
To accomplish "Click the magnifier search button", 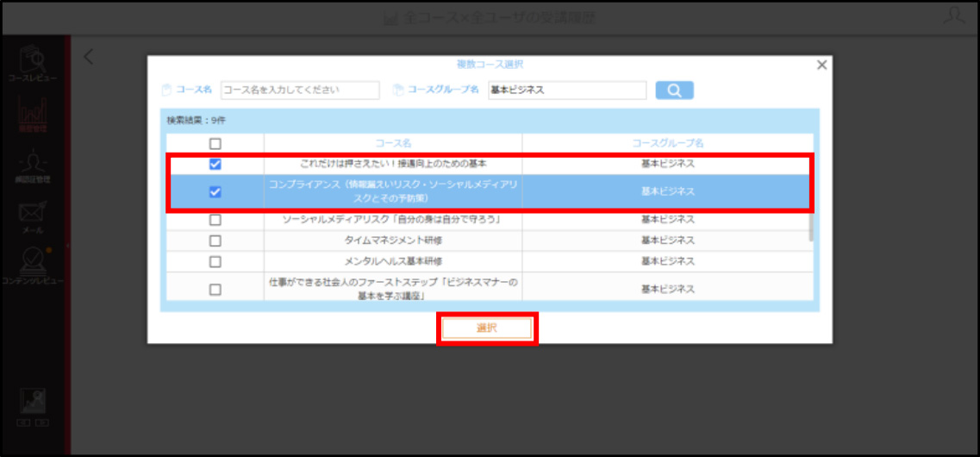I will point(674,90).
